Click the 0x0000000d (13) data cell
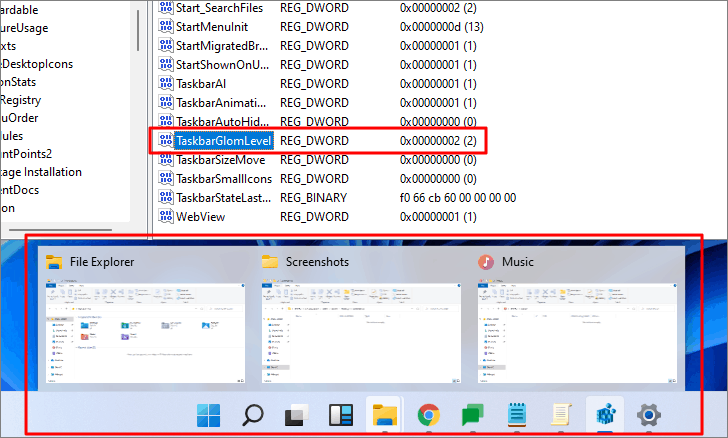This screenshot has height=438, width=728. point(442,26)
